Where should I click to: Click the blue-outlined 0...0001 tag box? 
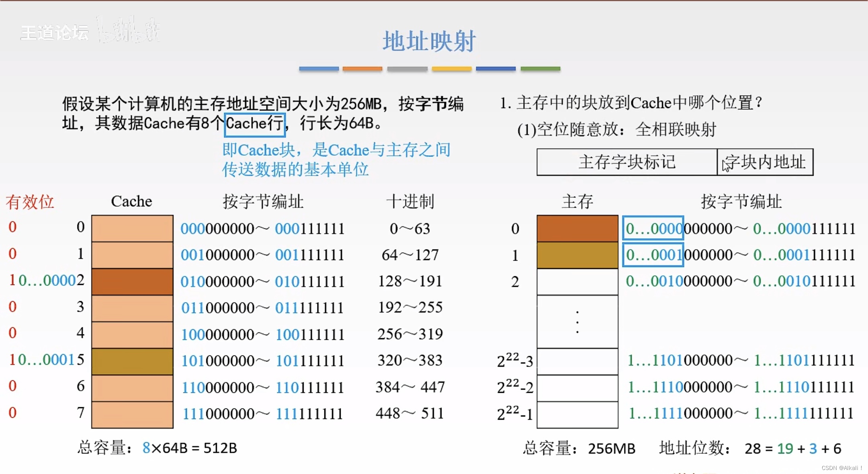[x=653, y=255]
